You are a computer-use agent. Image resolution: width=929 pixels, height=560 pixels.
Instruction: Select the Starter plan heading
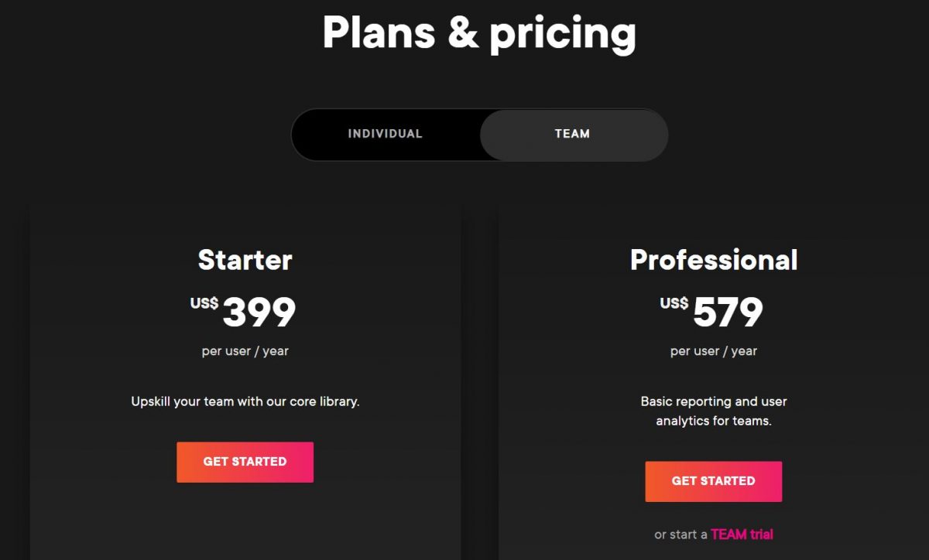tap(245, 260)
